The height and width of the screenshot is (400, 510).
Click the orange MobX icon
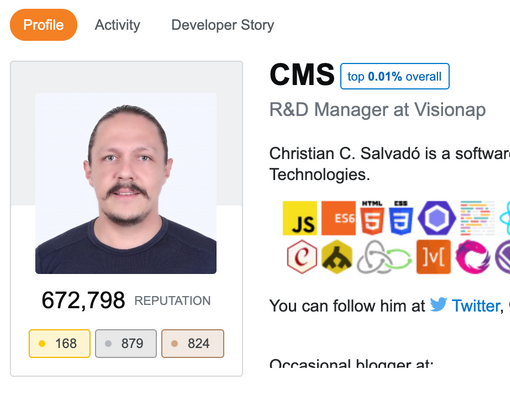pos(434,257)
